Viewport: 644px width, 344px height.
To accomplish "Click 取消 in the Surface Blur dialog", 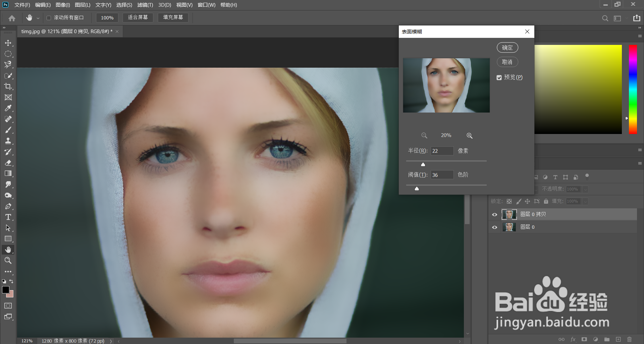I will click(x=507, y=62).
